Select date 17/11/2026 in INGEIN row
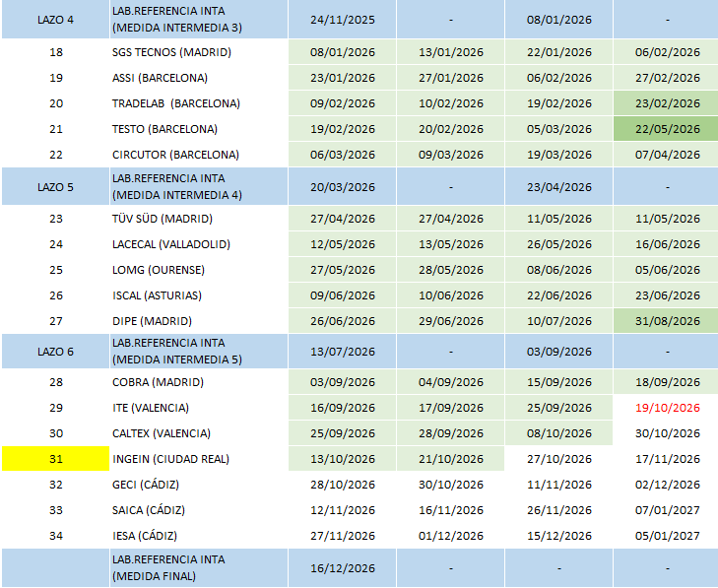Image resolution: width=718 pixels, height=588 pixels. tap(667, 459)
